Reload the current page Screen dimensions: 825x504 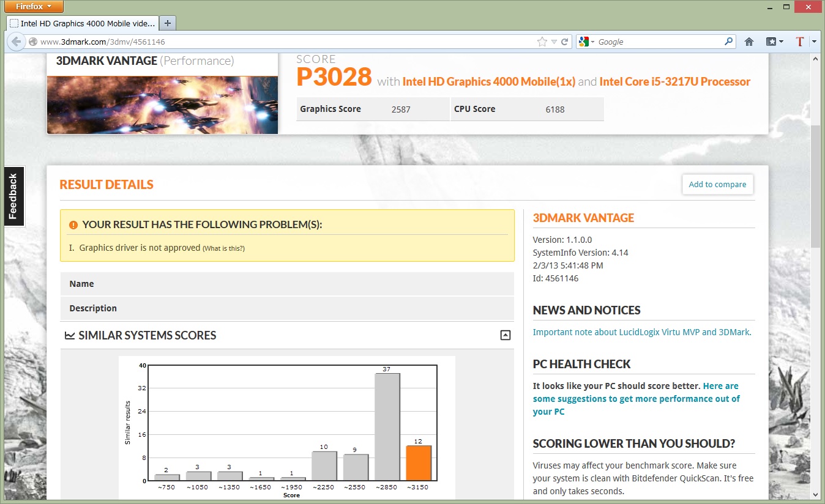click(564, 42)
